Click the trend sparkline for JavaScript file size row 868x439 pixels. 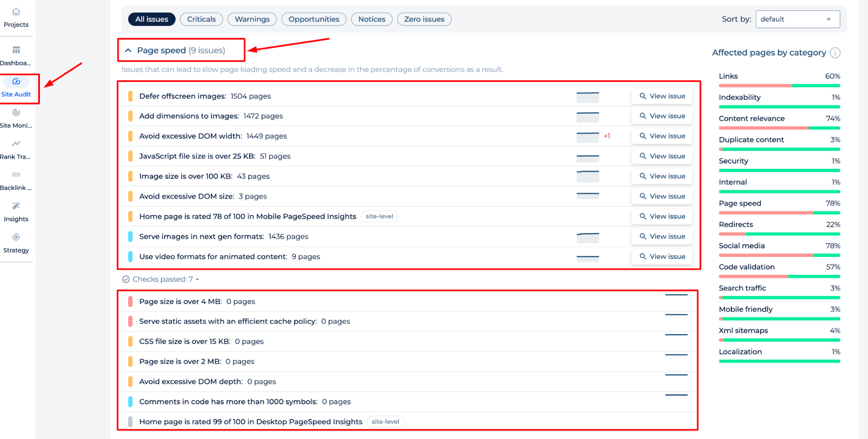coord(587,158)
